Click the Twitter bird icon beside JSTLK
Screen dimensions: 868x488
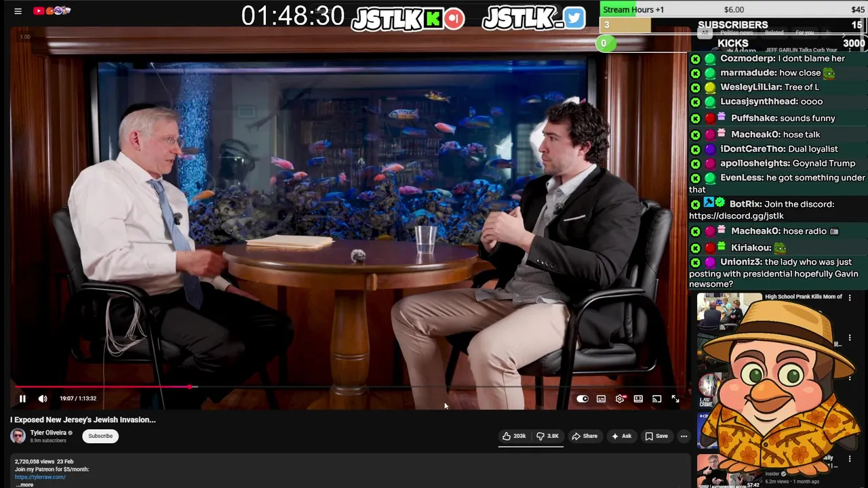(574, 18)
